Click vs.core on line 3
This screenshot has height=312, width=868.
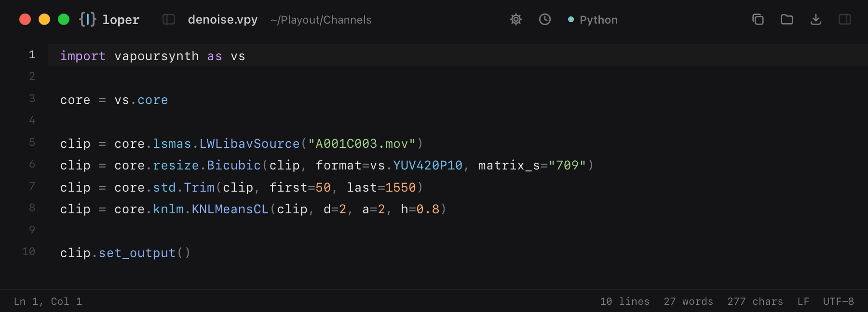(x=141, y=100)
